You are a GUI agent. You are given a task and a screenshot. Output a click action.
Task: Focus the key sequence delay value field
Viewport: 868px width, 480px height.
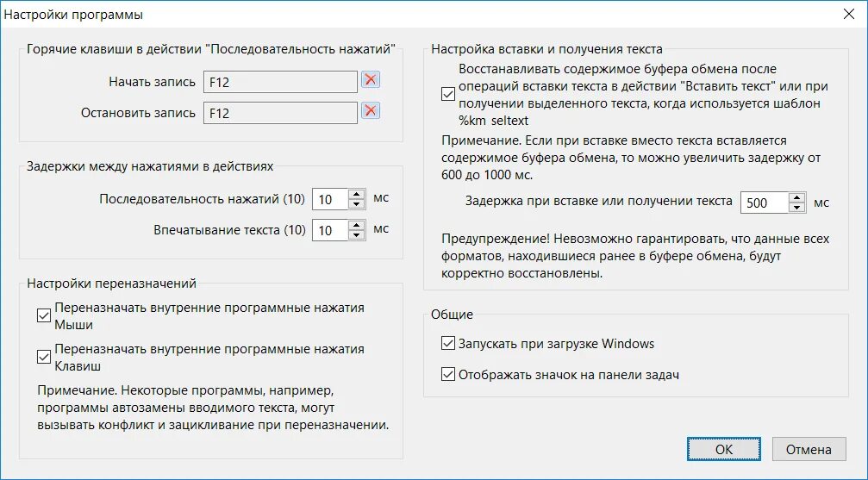(x=330, y=199)
